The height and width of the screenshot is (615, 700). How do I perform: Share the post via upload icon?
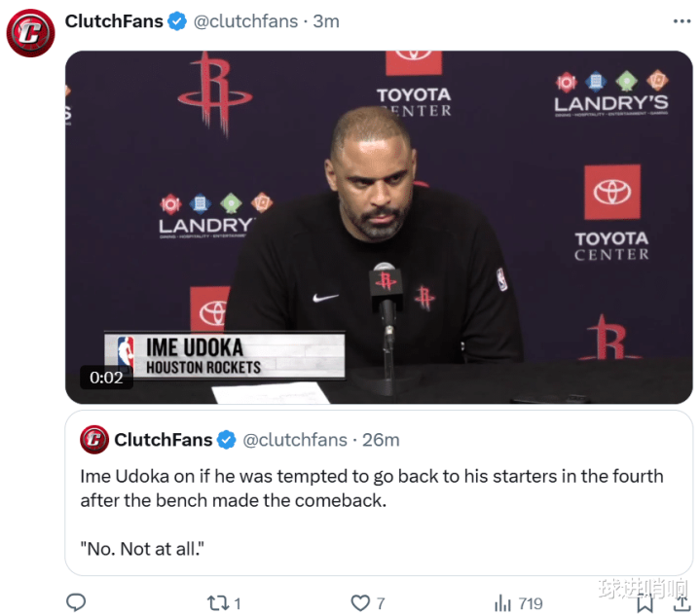pos(682,603)
